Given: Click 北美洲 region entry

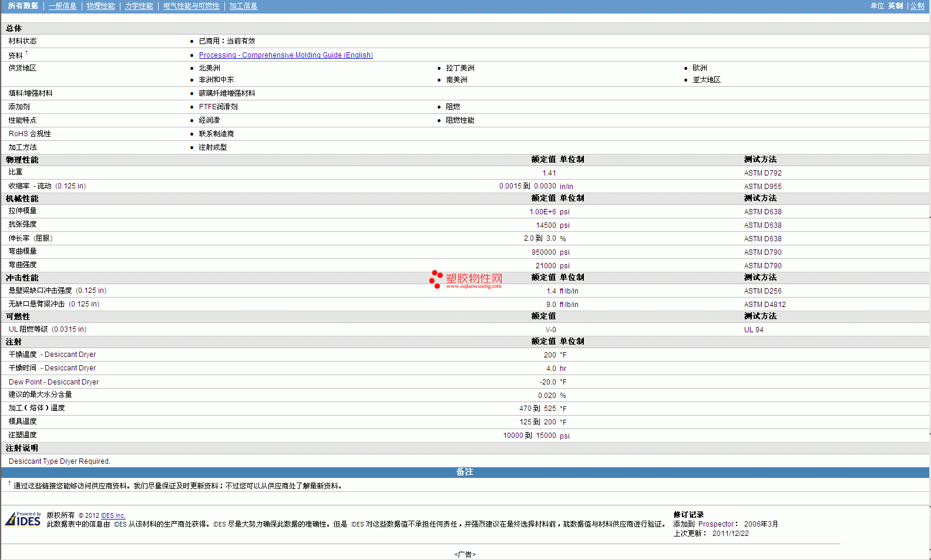Looking at the screenshot, I should click(209, 68).
